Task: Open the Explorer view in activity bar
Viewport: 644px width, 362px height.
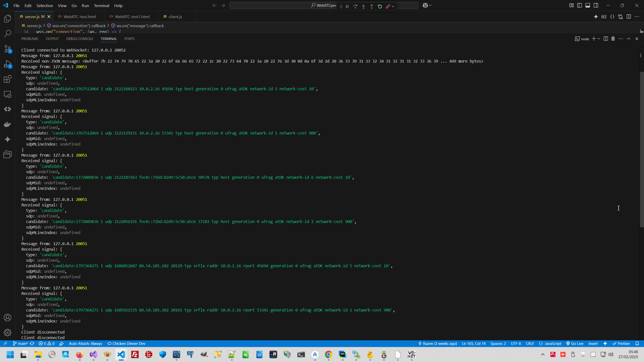Action: (x=8, y=19)
